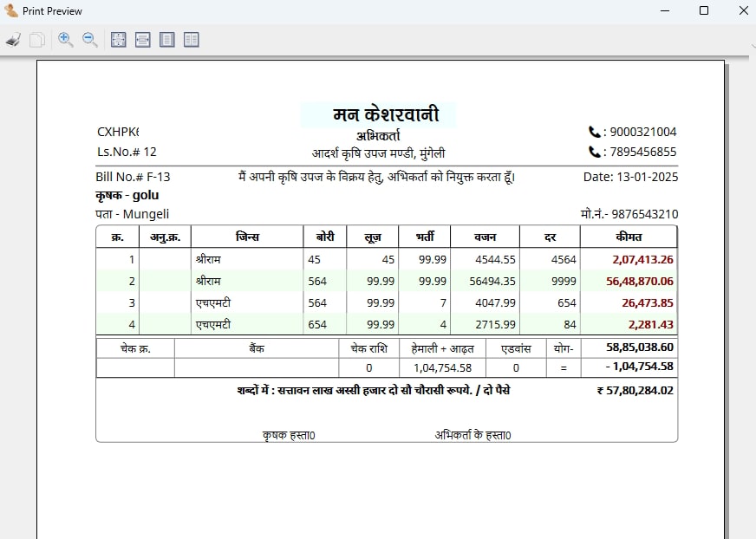Click address 'पता - Mungeli'

(x=133, y=214)
